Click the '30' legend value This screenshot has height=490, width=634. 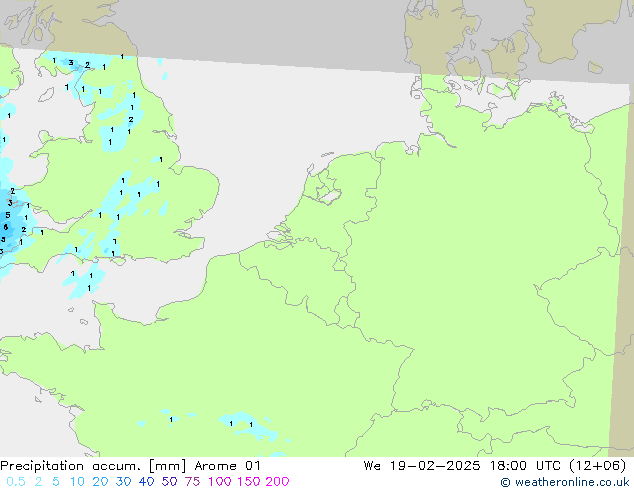tap(123, 482)
